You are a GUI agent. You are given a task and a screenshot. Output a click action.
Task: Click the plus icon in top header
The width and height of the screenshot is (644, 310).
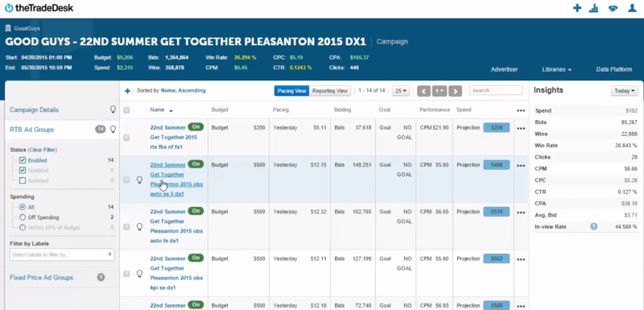click(x=577, y=8)
